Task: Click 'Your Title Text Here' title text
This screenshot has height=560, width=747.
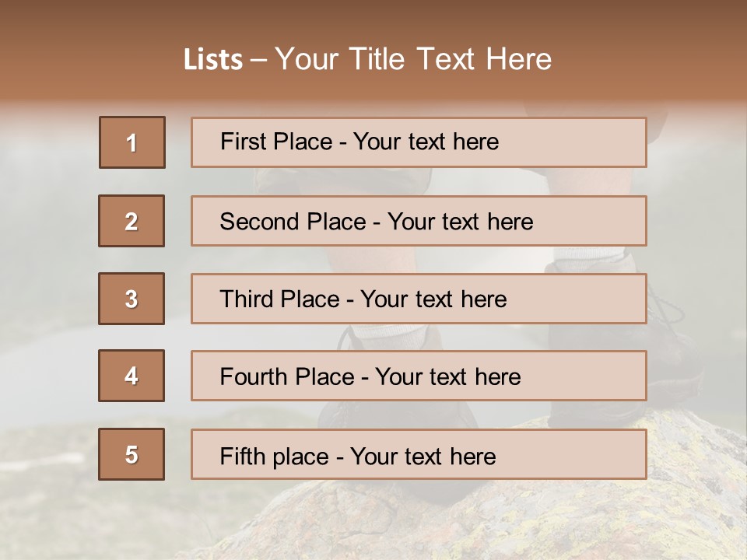Action: point(413,60)
